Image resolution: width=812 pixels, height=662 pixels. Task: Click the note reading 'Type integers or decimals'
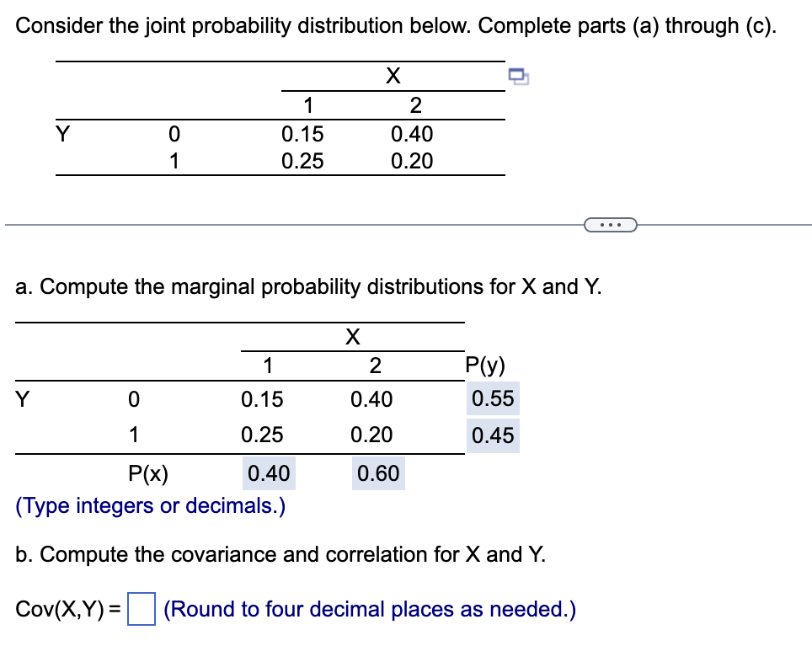pos(150,505)
